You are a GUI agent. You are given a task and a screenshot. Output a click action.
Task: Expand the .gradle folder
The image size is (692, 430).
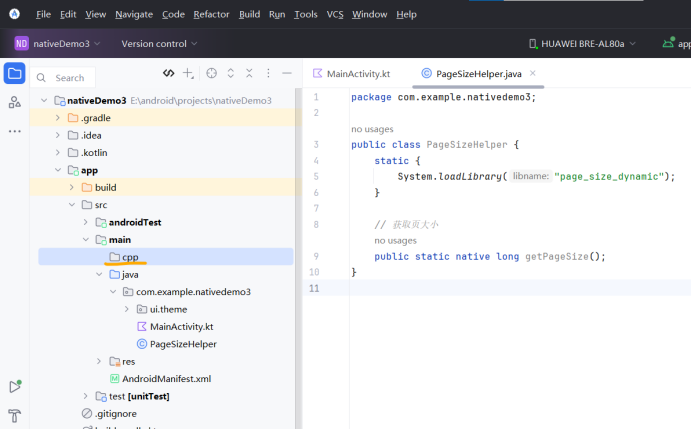point(57,118)
